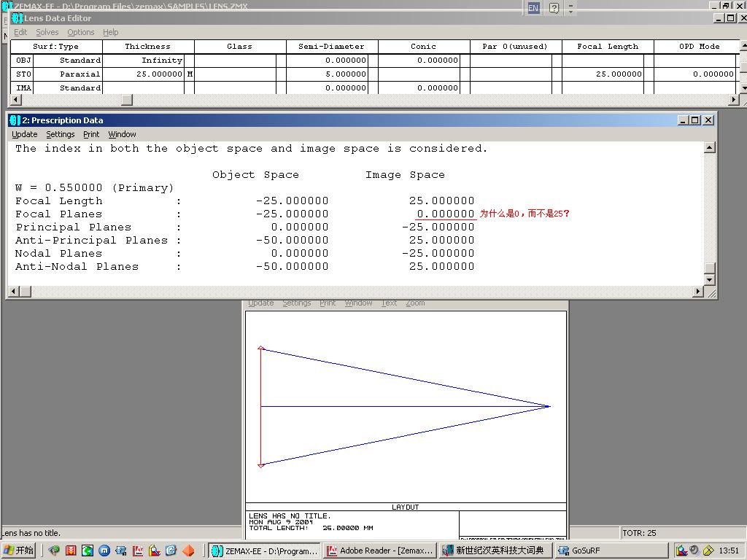Click STO semi-diameter cell 5.000000
747x560 pixels.
coord(328,74)
